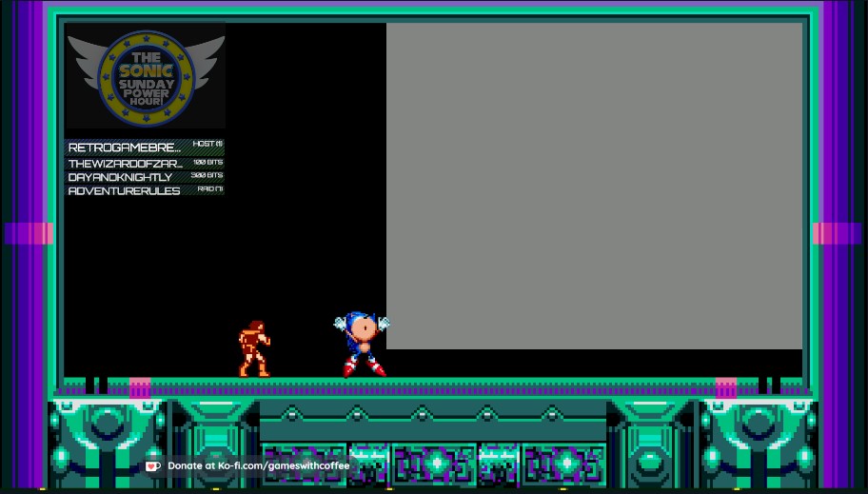Click the orange Simon Belmont sprite
Screen dimensions: 868x494
pyautogui.click(x=254, y=348)
